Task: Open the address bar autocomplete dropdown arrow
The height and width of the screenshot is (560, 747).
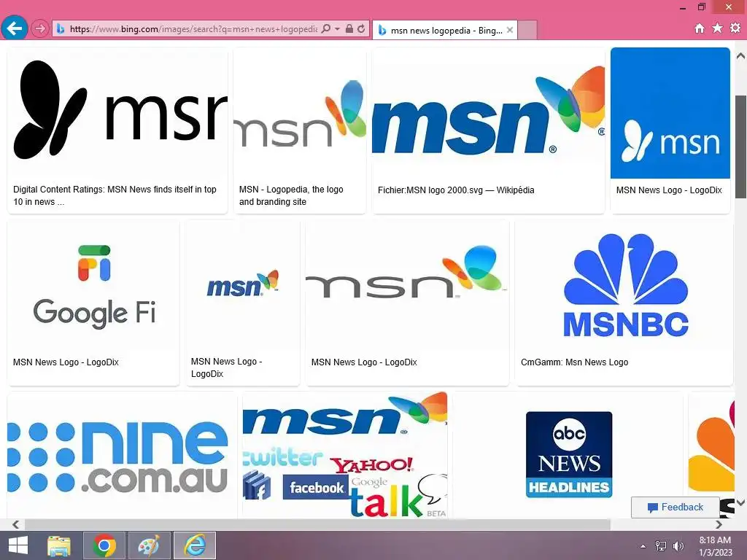Action: pos(337,28)
